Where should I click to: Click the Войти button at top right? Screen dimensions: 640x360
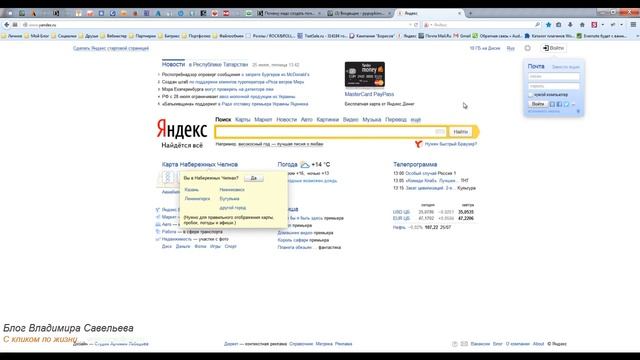553,48
